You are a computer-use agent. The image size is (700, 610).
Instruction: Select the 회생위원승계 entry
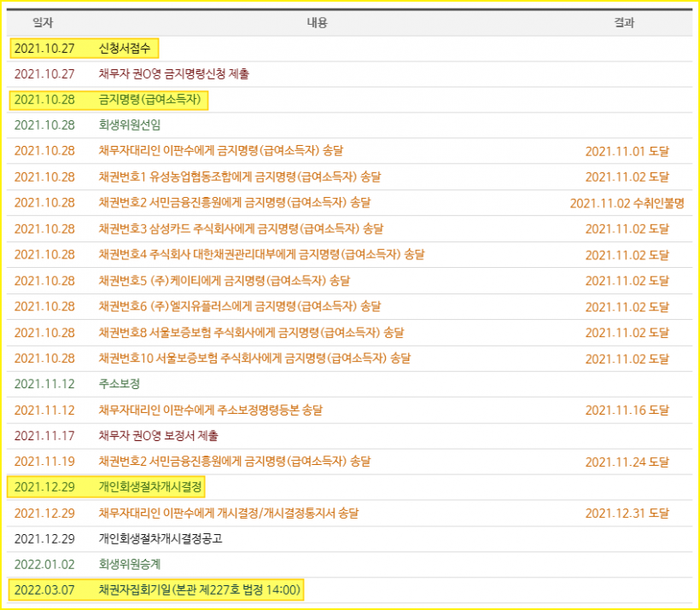[130, 565]
